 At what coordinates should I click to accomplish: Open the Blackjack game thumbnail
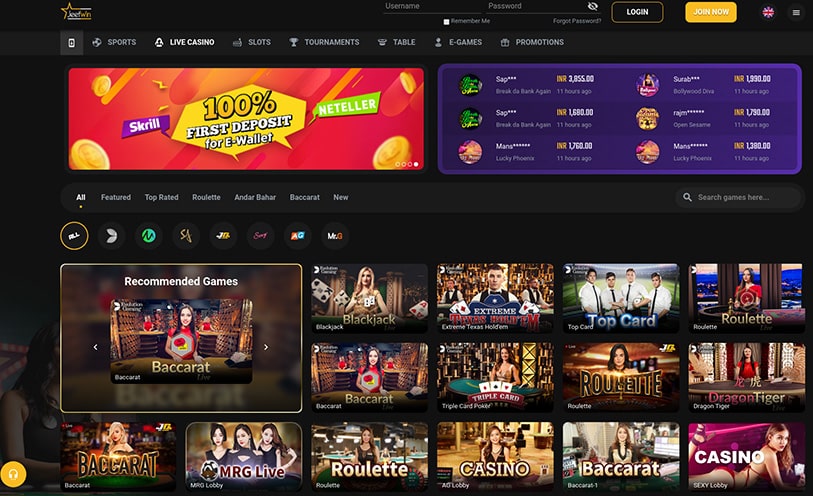pyautogui.click(x=370, y=298)
